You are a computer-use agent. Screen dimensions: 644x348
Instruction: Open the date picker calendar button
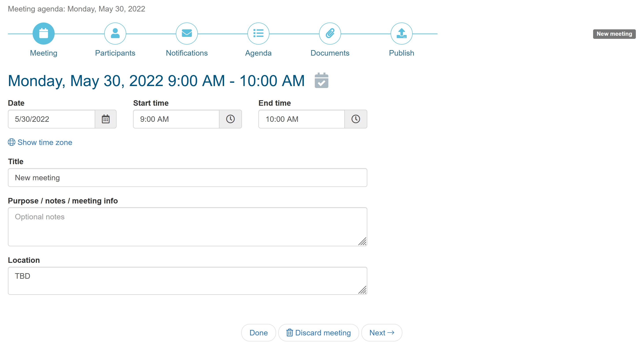coord(106,119)
